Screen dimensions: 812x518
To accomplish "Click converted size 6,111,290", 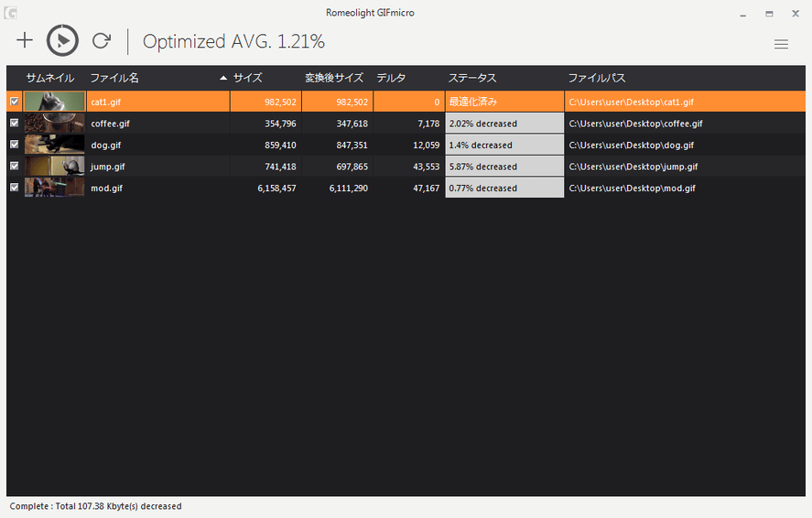I will 349,189.
